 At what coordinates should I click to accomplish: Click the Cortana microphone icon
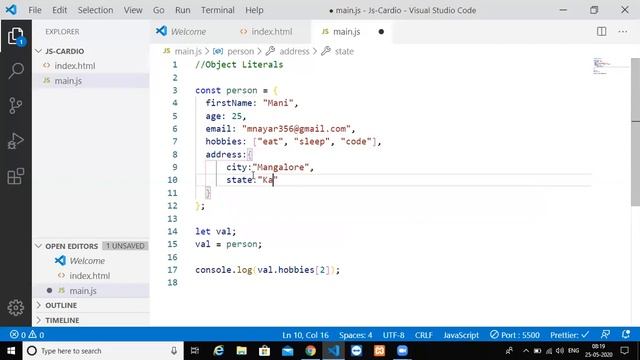[x=174, y=351]
